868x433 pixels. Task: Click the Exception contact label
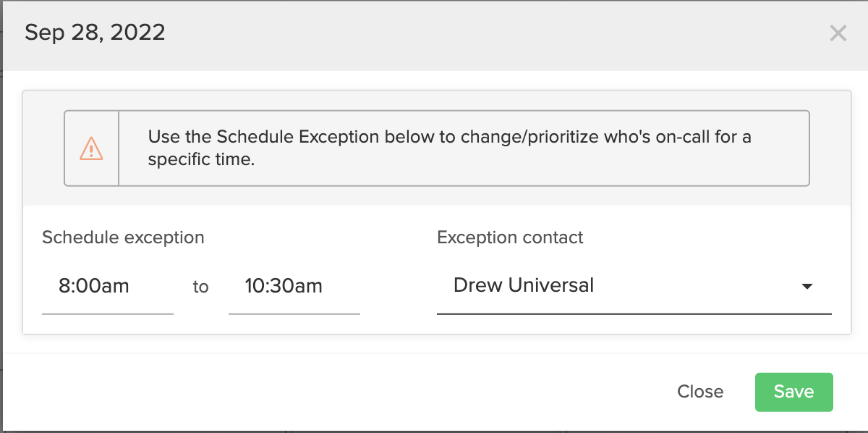tap(510, 237)
